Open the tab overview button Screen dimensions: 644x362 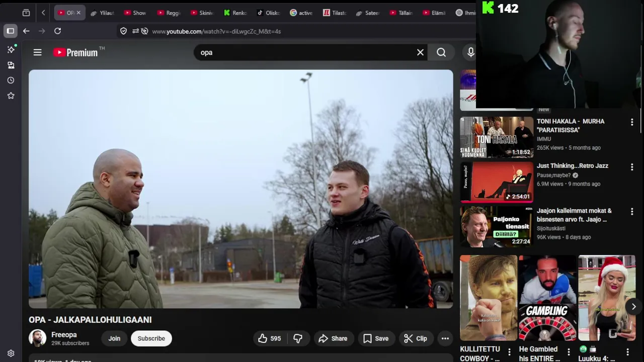click(26, 13)
